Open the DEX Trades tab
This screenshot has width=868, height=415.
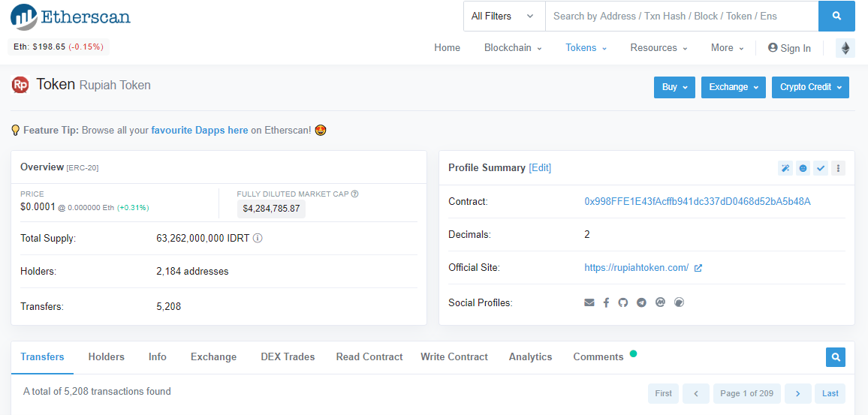click(x=288, y=357)
